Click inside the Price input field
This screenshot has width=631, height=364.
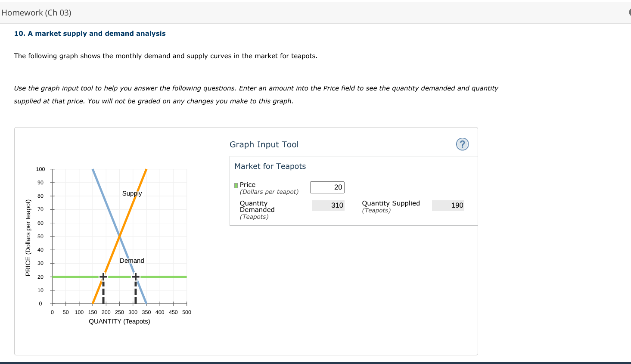[327, 187]
